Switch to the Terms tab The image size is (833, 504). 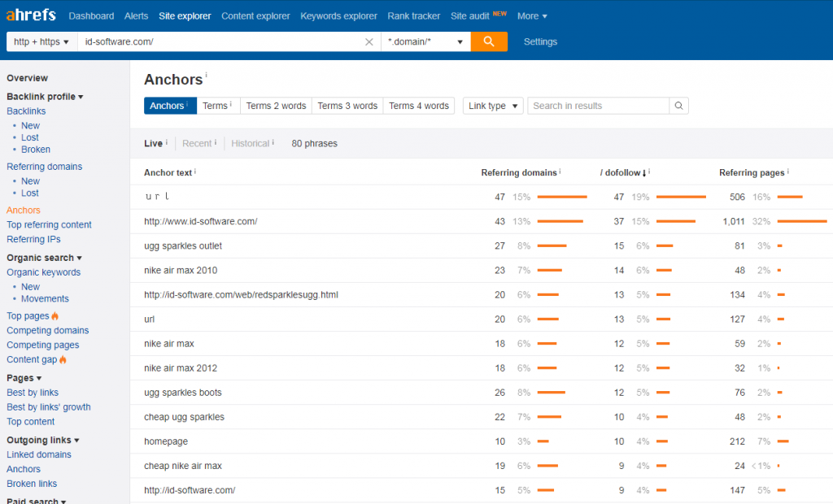point(218,106)
